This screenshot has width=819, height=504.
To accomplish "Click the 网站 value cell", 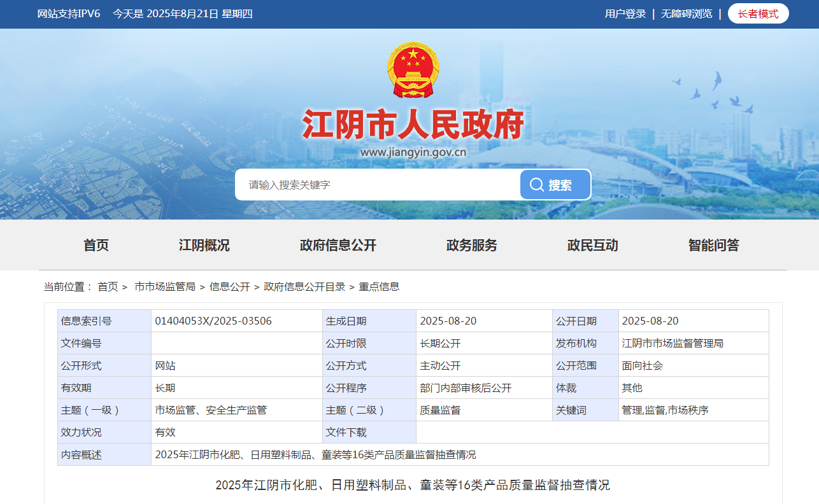I will 237,365.
